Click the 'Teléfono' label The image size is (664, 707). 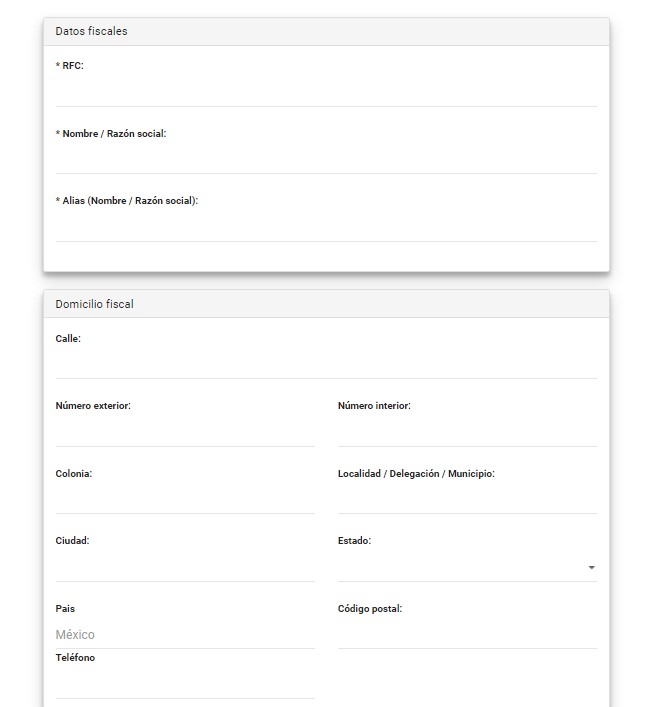(x=75, y=658)
